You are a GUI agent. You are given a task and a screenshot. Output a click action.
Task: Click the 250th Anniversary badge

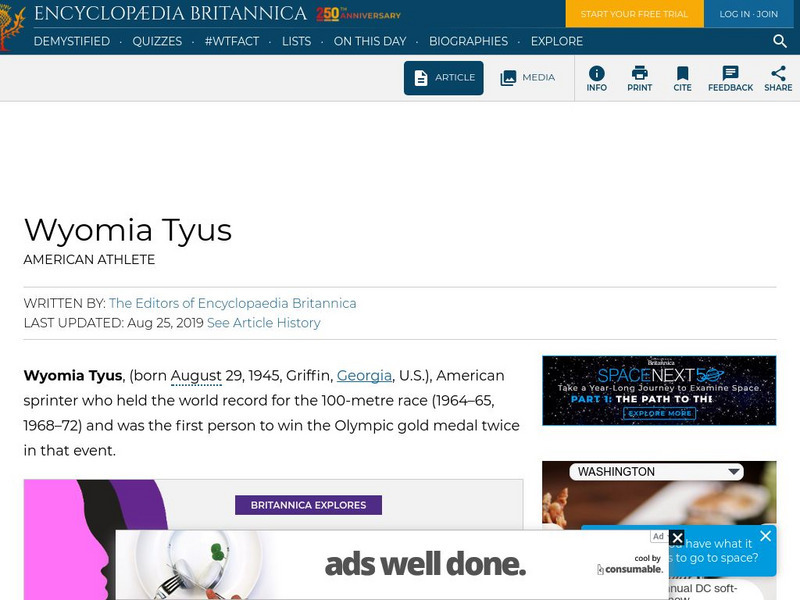[358, 14]
